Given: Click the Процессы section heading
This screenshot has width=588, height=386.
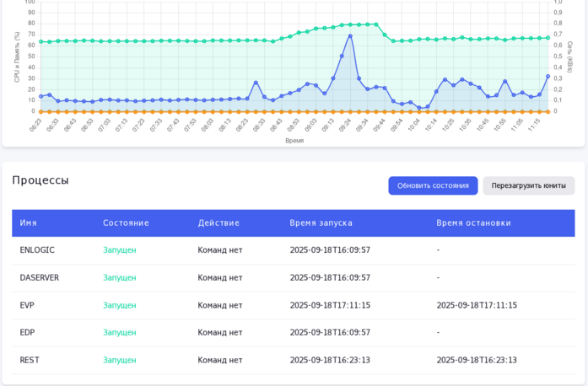Looking at the screenshot, I should (40, 180).
